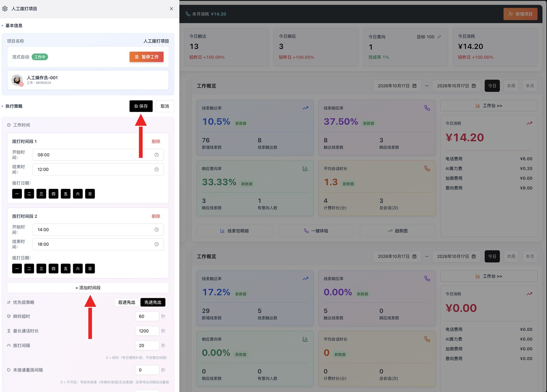Toggle weekday 五 in 拨打时间段 2
The image size is (547, 392).
point(66,269)
